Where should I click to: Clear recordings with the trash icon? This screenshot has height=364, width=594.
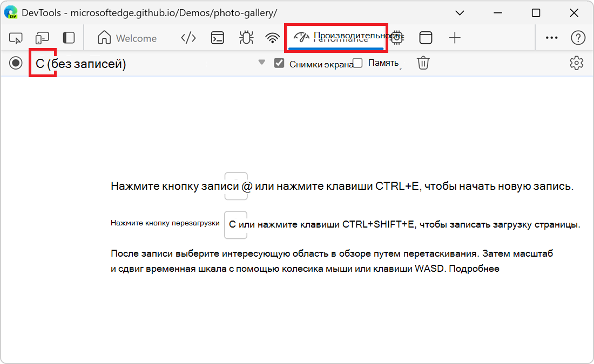(x=423, y=63)
